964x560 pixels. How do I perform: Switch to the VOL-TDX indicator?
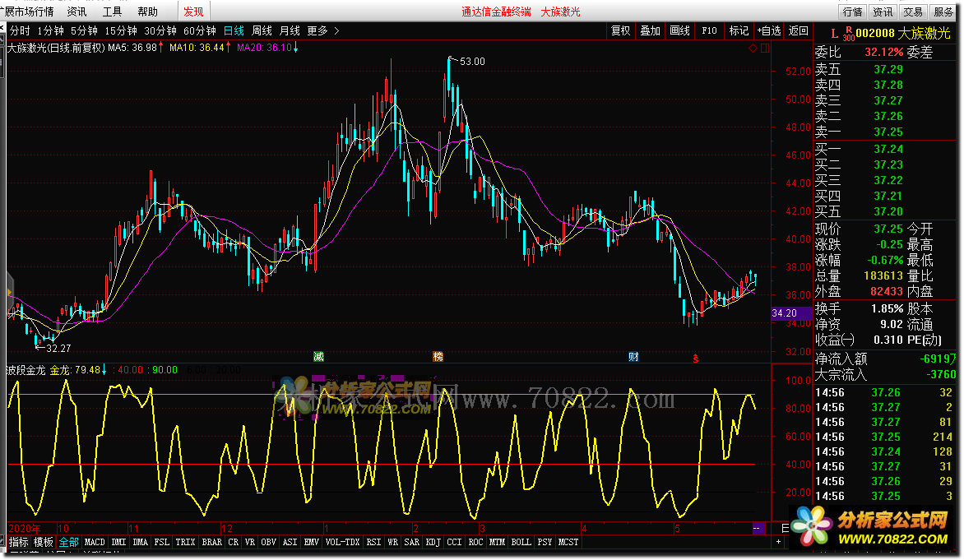[342, 542]
